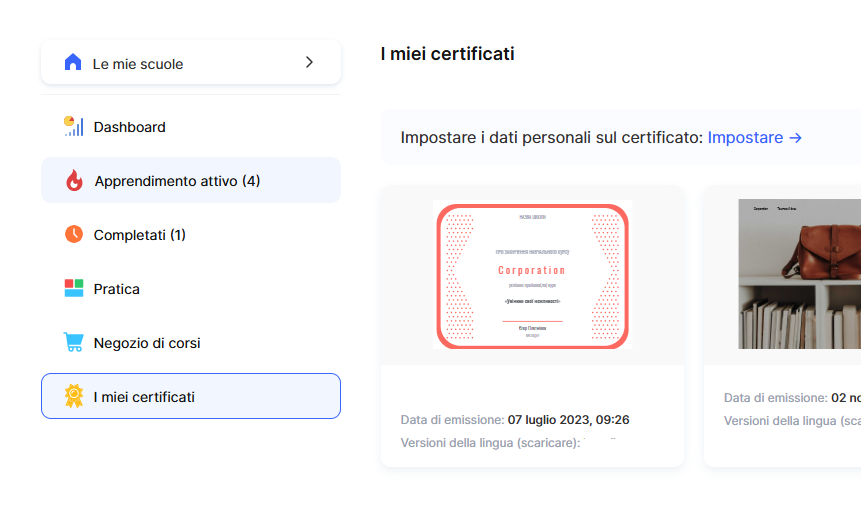Click the Dashboard chart icon
The width and height of the screenshot is (861, 517).
(x=73, y=127)
